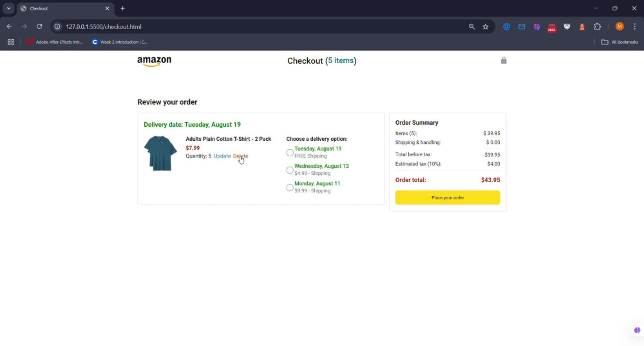Click Place your order button

448,197
